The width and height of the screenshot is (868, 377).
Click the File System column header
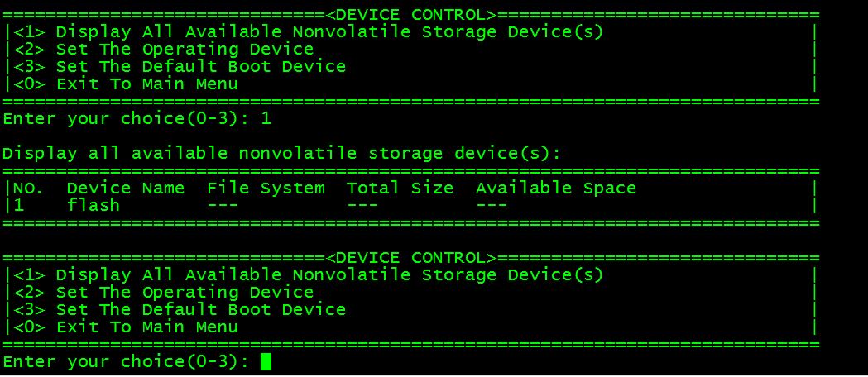(266, 188)
